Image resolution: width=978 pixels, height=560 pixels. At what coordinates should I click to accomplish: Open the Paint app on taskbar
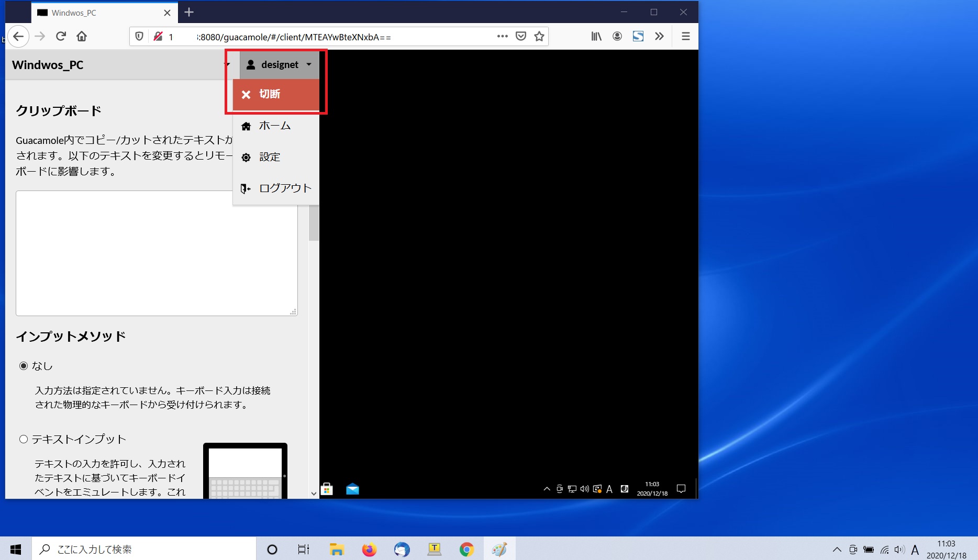tap(499, 549)
